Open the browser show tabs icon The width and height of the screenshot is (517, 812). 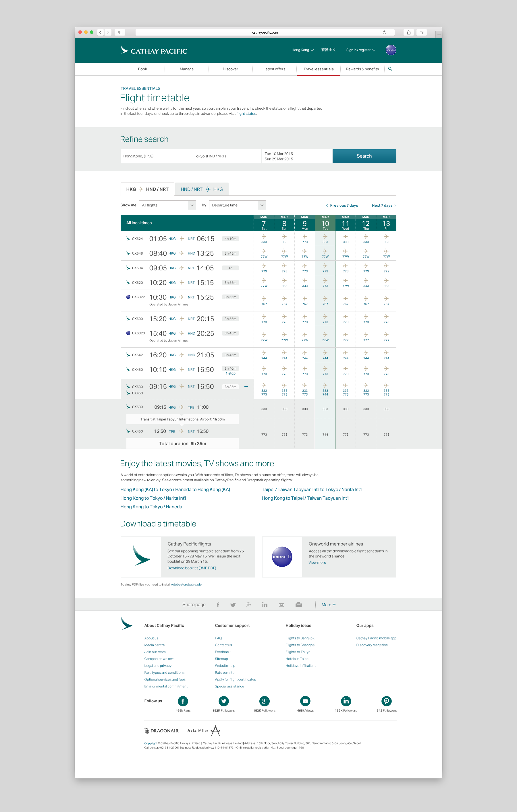pyautogui.click(x=421, y=32)
